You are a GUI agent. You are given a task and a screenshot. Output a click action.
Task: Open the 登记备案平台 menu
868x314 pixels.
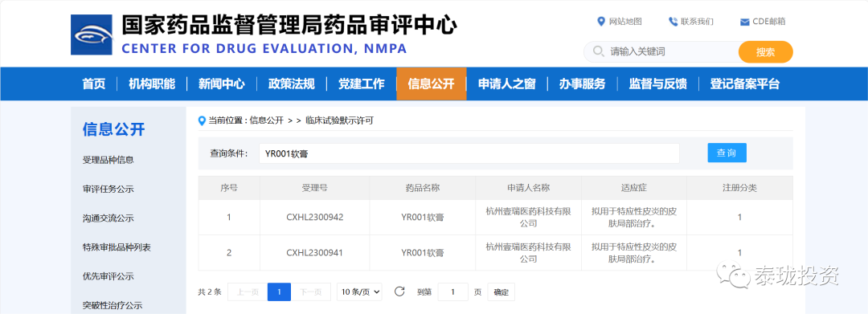click(744, 84)
